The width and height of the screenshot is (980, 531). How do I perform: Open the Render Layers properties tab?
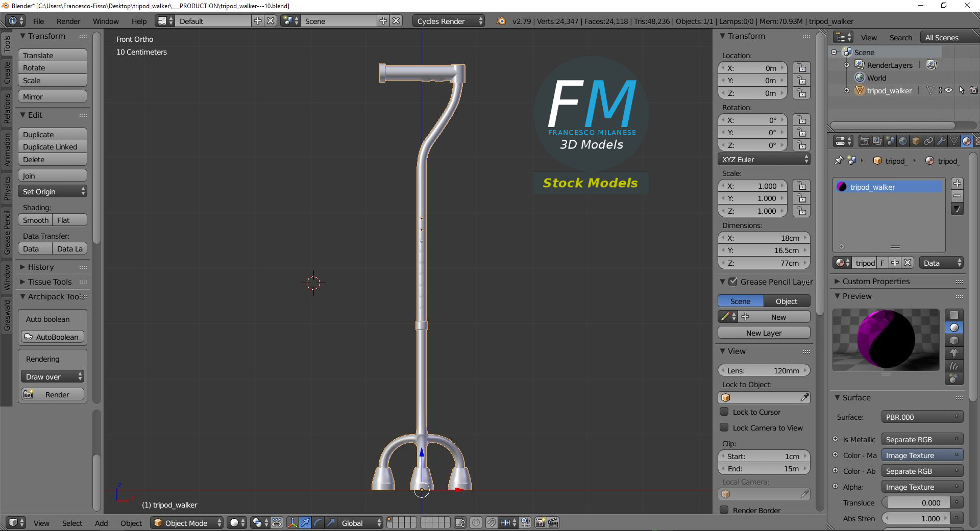click(877, 141)
